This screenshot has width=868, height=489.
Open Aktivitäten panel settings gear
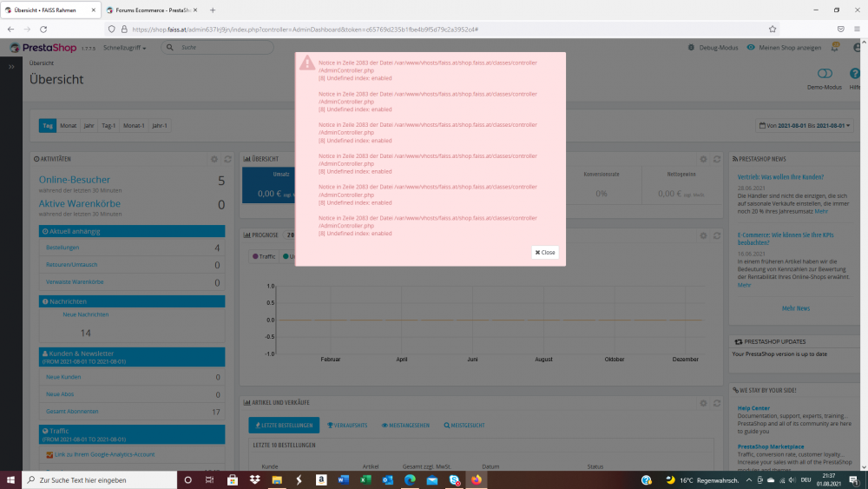(214, 160)
